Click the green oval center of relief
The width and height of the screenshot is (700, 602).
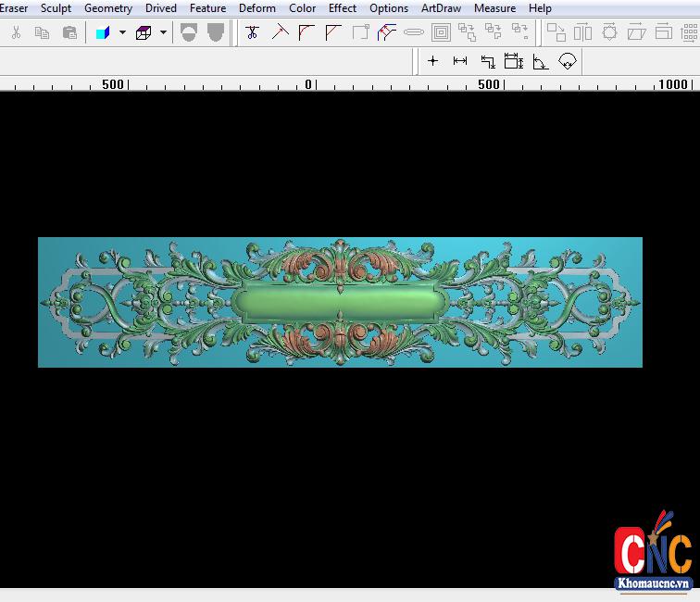coord(339,301)
